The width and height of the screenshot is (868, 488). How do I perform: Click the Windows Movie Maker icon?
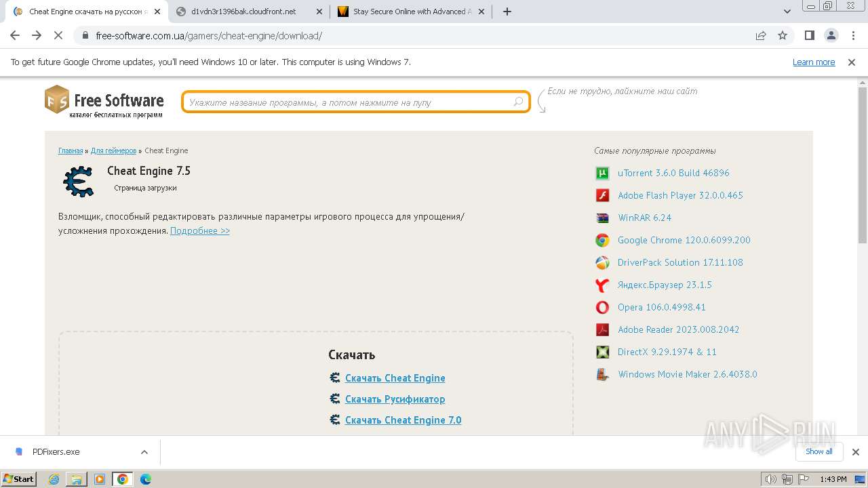[x=602, y=374]
